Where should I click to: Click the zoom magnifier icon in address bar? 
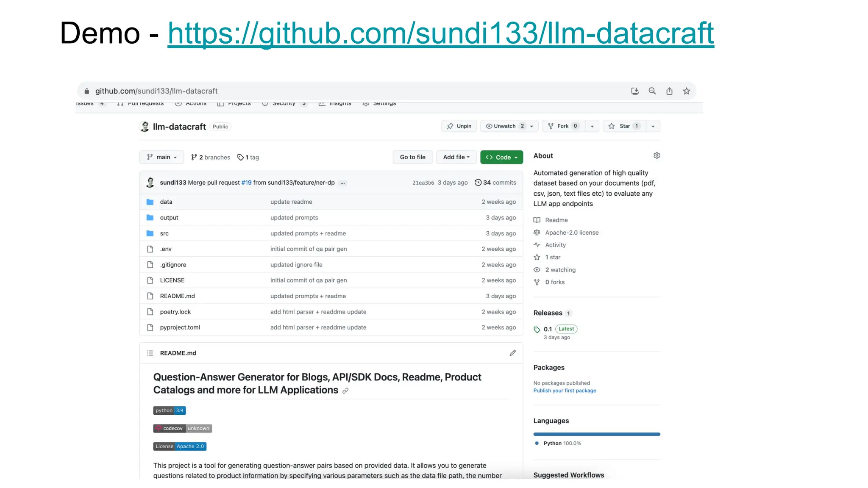coord(652,91)
